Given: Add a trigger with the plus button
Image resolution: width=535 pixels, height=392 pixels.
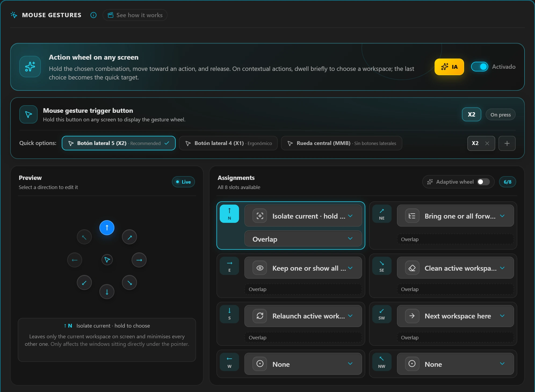Looking at the screenshot, I should pos(507,143).
